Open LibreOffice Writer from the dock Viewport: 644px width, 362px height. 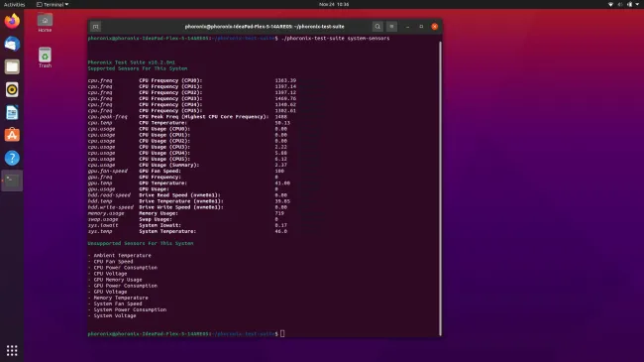tap(12, 112)
